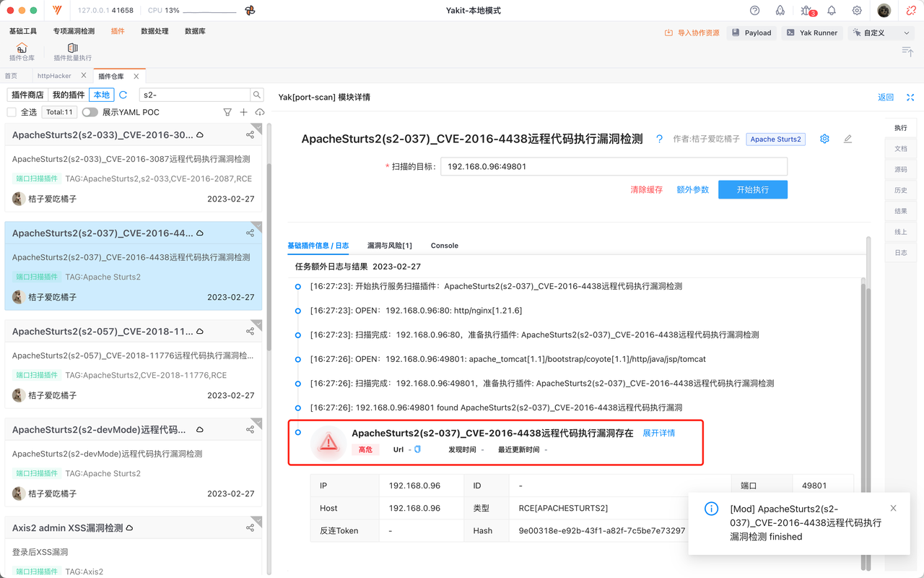Collapse the ribbon with the sort-up arrow icon
924x578 pixels.
tap(907, 51)
